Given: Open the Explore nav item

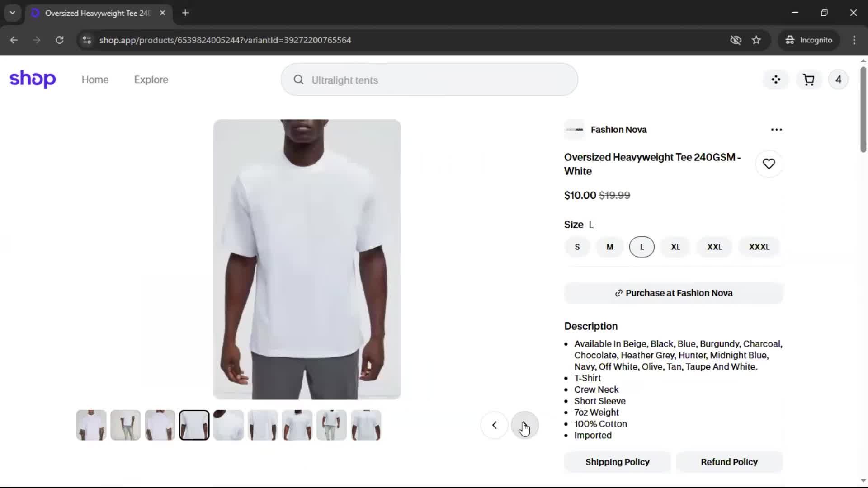Looking at the screenshot, I should pyautogui.click(x=151, y=80).
